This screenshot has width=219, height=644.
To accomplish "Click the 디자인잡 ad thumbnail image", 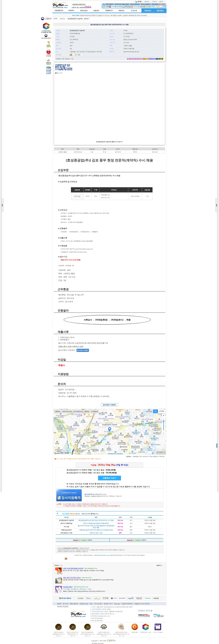I will [59, 571].
